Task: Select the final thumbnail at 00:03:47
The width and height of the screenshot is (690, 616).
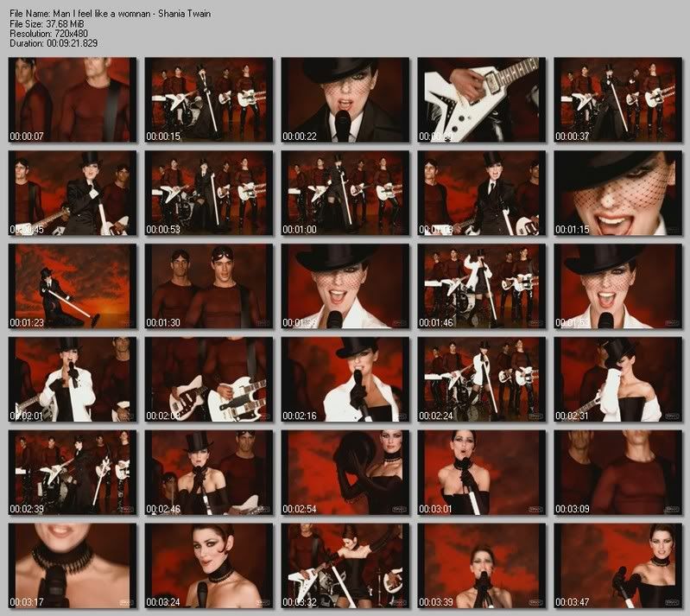Action: (618, 567)
